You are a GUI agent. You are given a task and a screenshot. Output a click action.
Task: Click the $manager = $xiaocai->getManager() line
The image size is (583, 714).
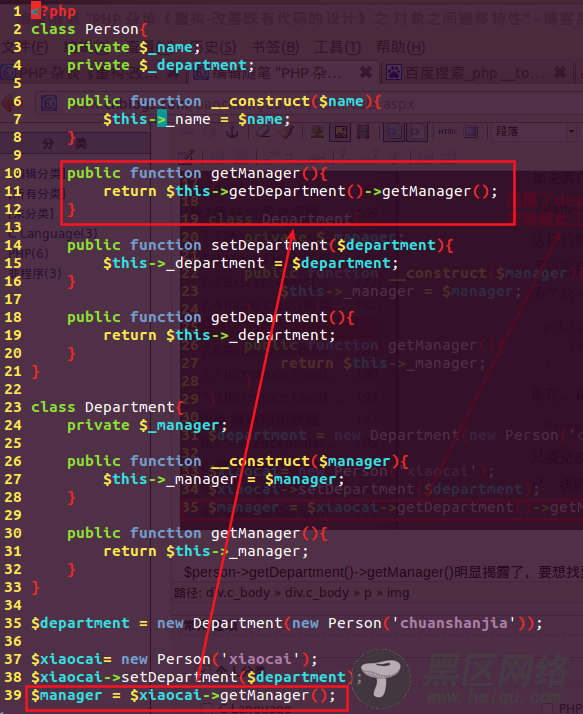click(x=183, y=696)
